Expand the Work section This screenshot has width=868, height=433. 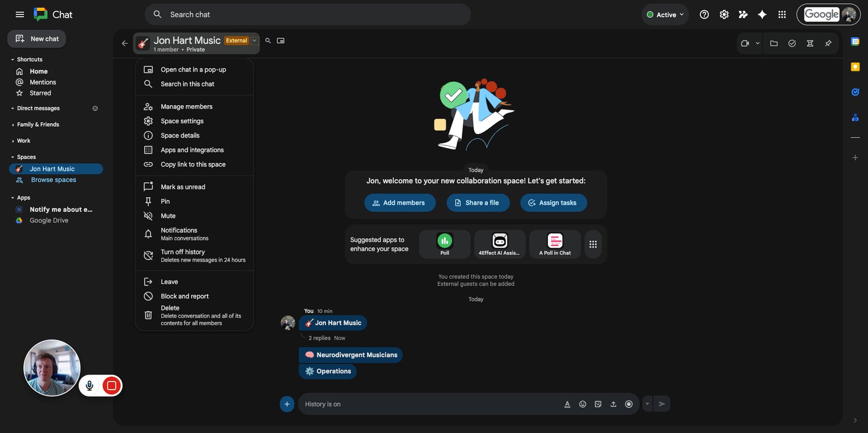(x=12, y=141)
